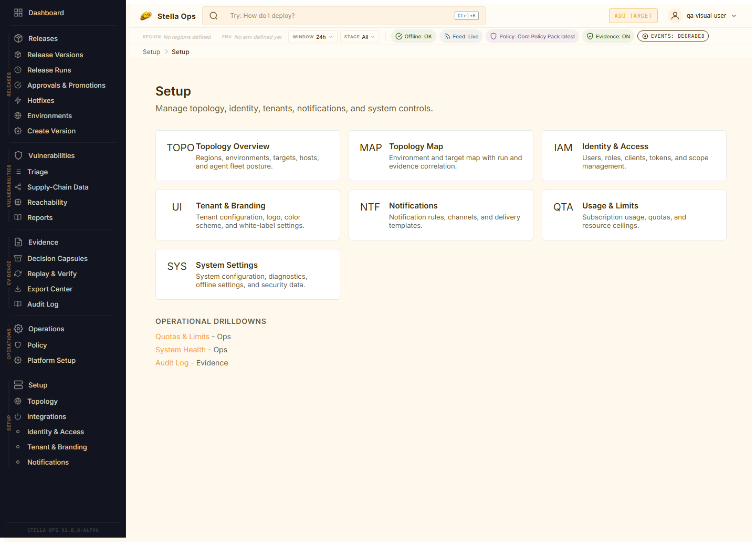Click the Supply-Chain Data share icon
The image size is (756, 546).
[x=18, y=187]
